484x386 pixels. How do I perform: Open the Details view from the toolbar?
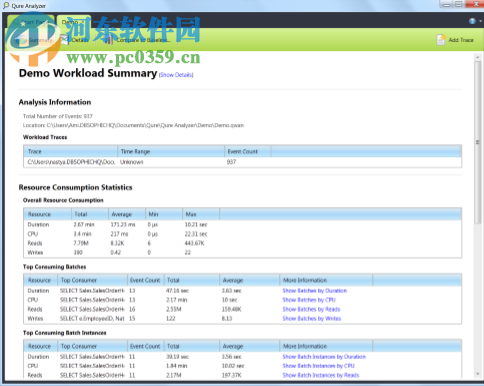coord(75,40)
